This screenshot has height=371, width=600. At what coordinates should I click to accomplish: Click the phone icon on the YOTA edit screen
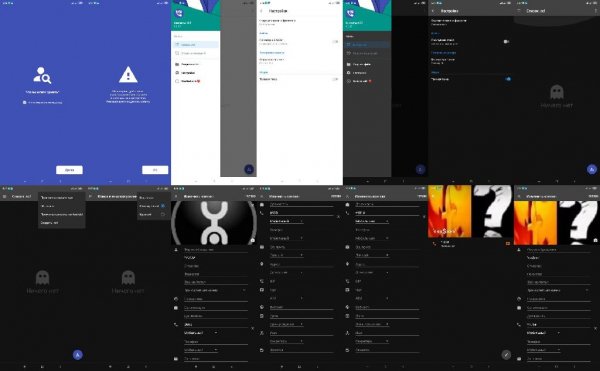click(x=176, y=324)
